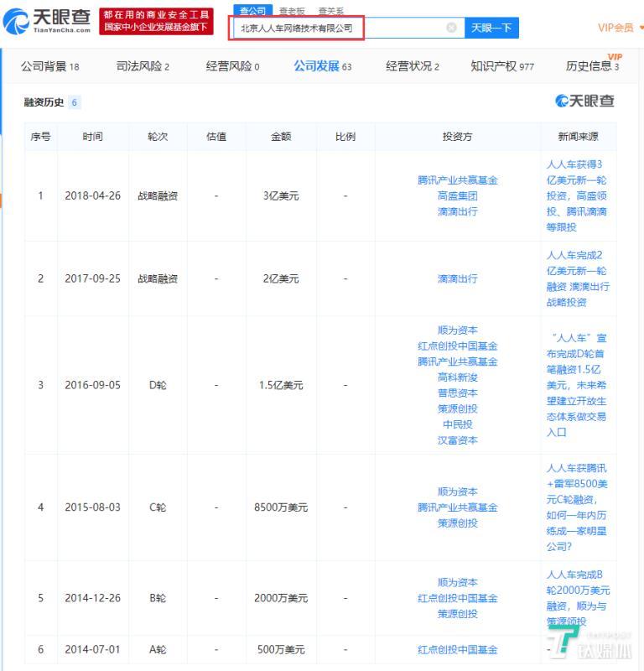Select the 8500万美元 amount cell
Viewport: 644px width, 671px height.
(x=281, y=507)
